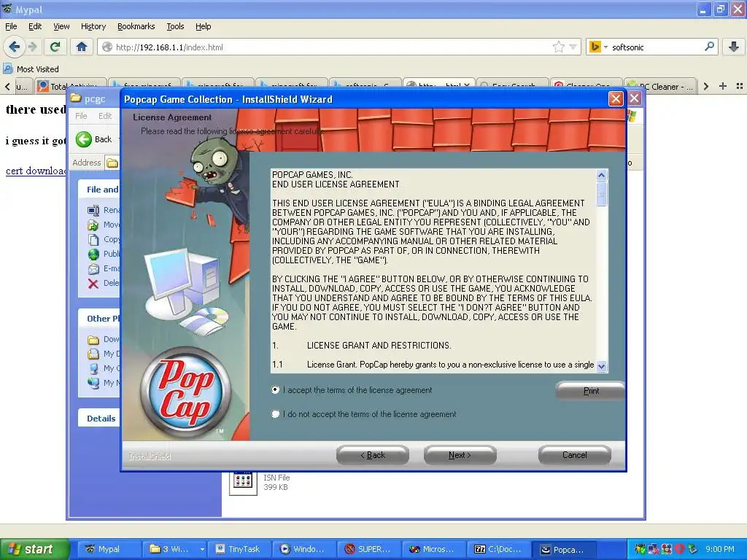Open the Help menu in Mypal
This screenshot has width=747, height=560.
click(203, 26)
